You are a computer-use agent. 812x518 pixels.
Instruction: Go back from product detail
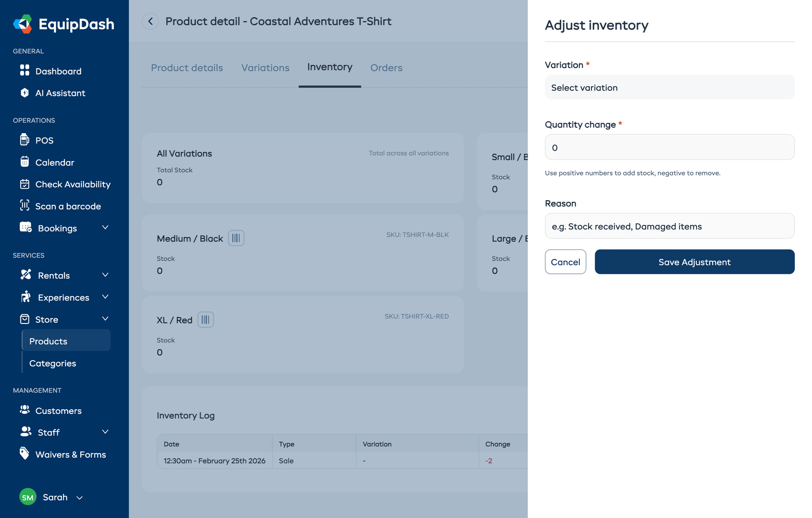point(150,21)
